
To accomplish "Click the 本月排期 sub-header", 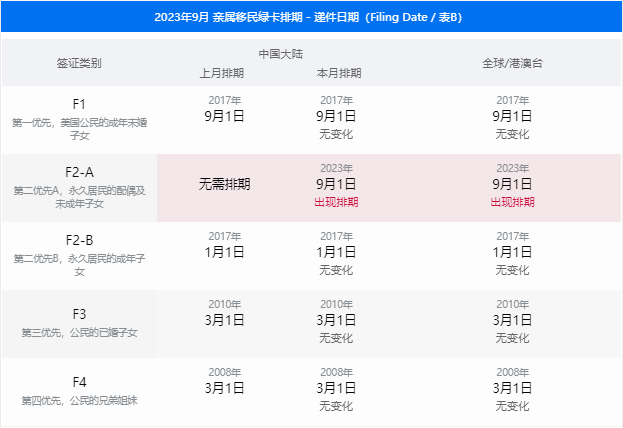I will pyautogui.click(x=337, y=73).
